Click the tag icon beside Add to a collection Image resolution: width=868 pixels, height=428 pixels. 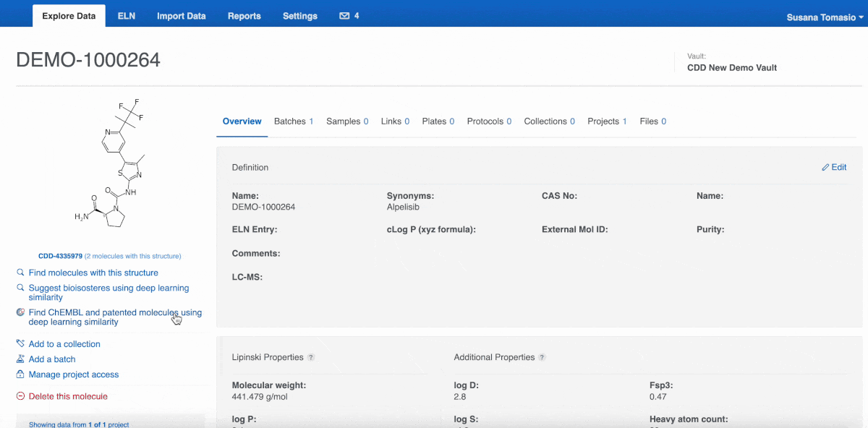tap(20, 344)
